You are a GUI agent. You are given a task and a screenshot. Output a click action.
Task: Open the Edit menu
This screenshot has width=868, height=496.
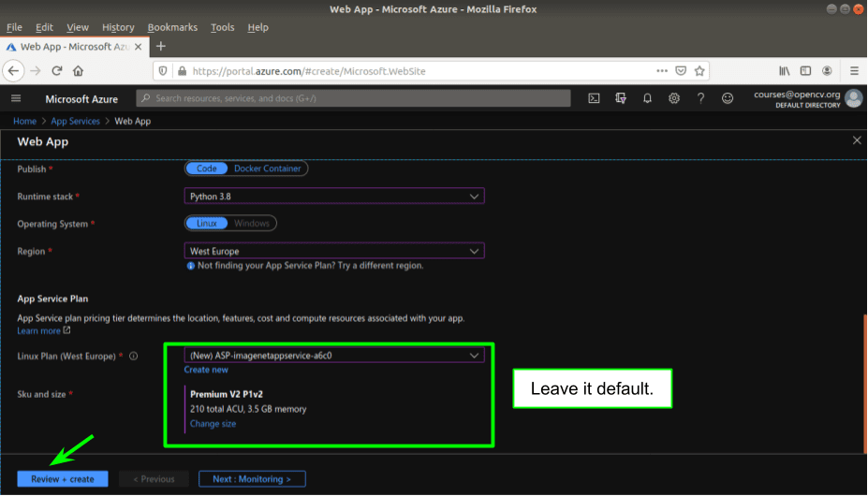click(x=44, y=27)
